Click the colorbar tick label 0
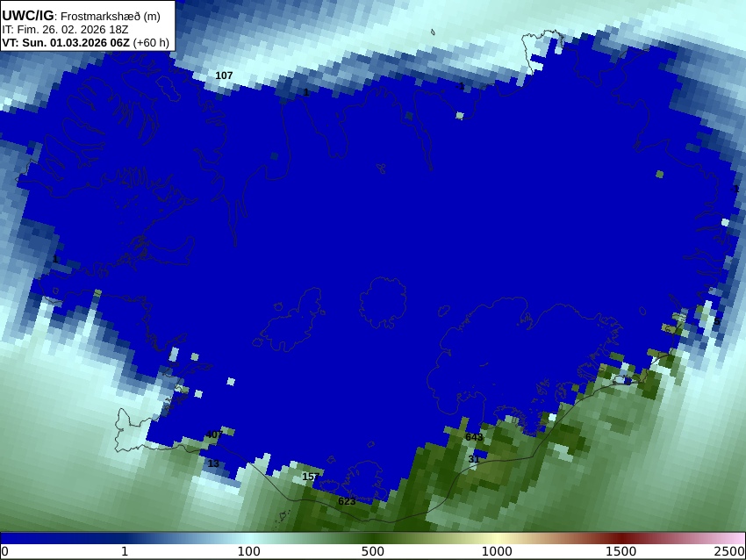The image size is (746, 560). (x=4, y=551)
